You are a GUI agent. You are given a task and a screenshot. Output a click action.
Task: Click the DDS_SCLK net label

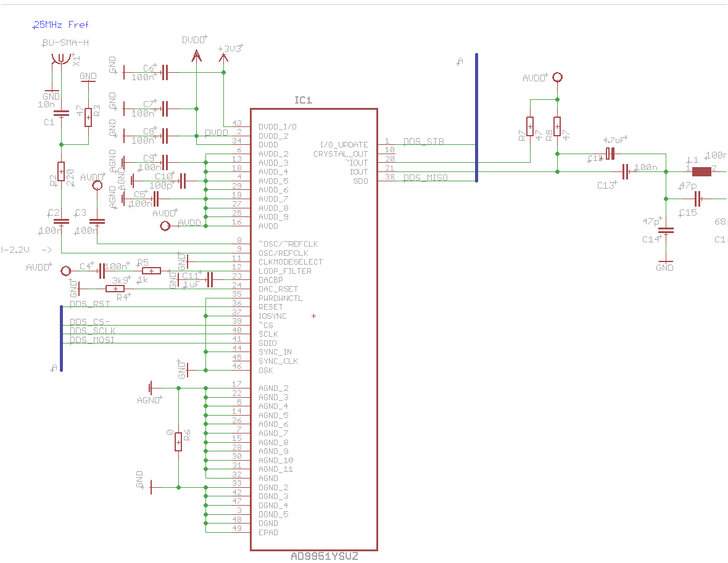coord(93,331)
